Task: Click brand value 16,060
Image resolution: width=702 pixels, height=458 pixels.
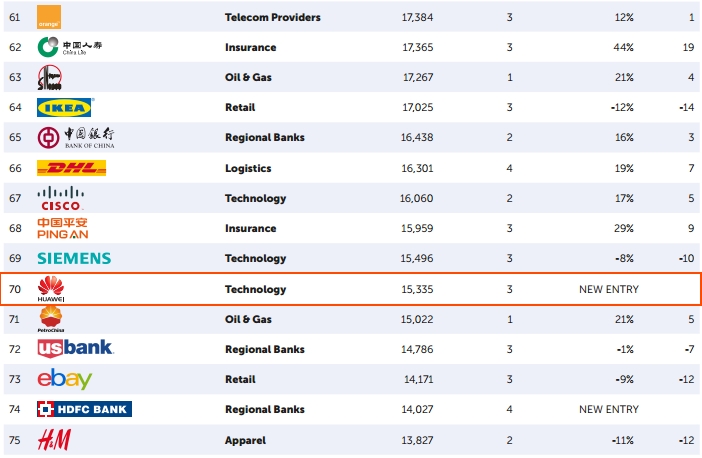Action: 416,198
